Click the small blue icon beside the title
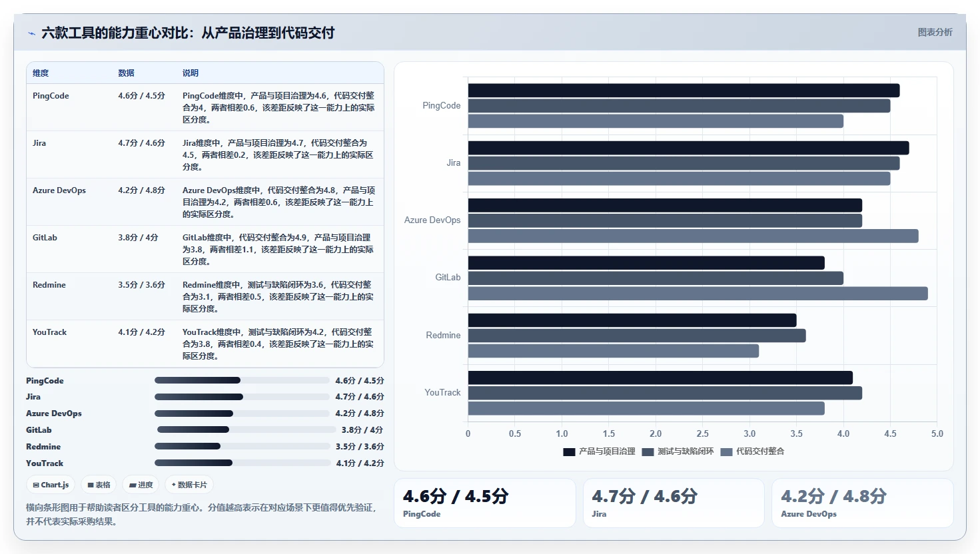 [x=31, y=33]
